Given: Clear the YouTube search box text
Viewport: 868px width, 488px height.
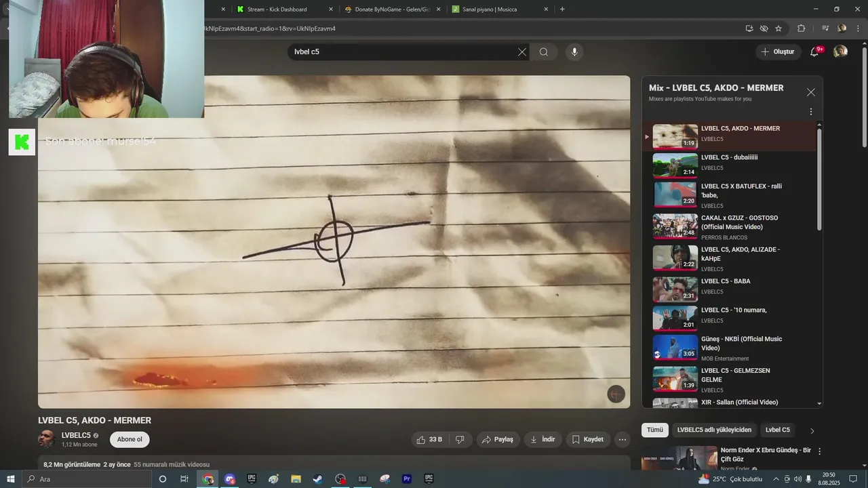Looking at the screenshot, I should click(522, 52).
